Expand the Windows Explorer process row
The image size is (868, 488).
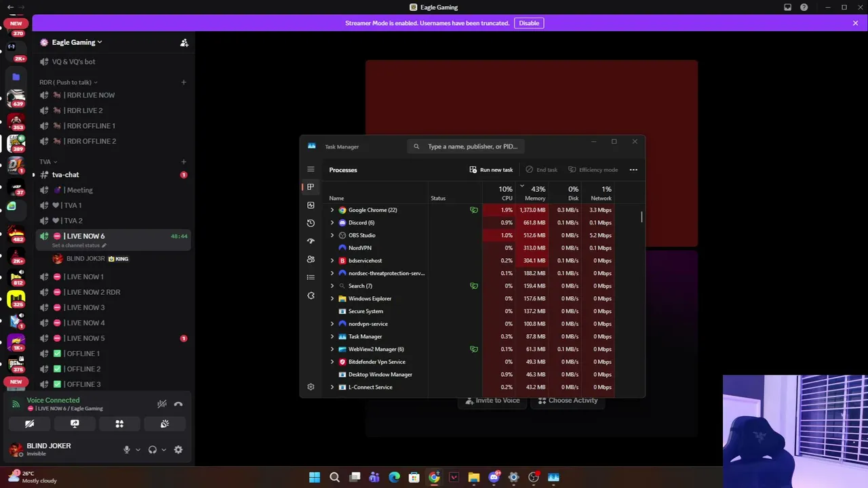click(x=332, y=298)
